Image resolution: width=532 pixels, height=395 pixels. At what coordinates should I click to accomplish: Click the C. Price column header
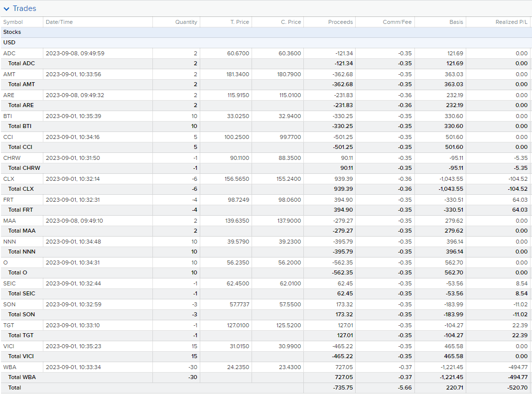coord(291,22)
